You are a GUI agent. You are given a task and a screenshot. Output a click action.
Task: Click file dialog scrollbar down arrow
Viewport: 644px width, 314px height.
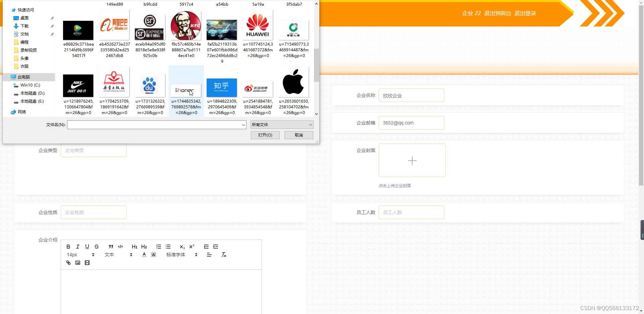(x=316, y=114)
